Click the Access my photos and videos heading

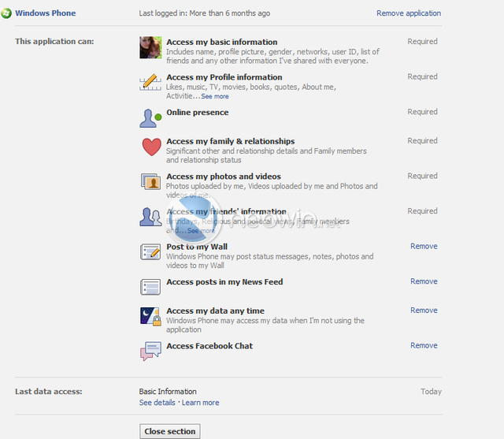tap(224, 177)
